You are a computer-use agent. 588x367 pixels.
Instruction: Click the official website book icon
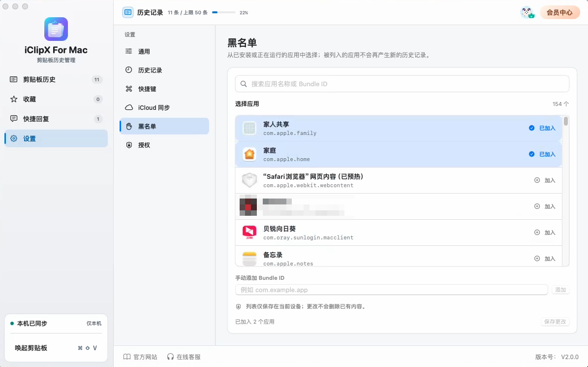tap(127, 357)
